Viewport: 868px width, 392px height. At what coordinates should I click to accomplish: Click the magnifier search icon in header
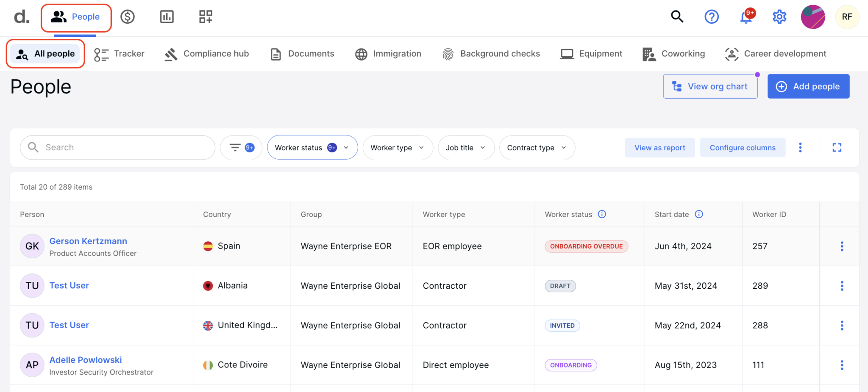[677, 17]
